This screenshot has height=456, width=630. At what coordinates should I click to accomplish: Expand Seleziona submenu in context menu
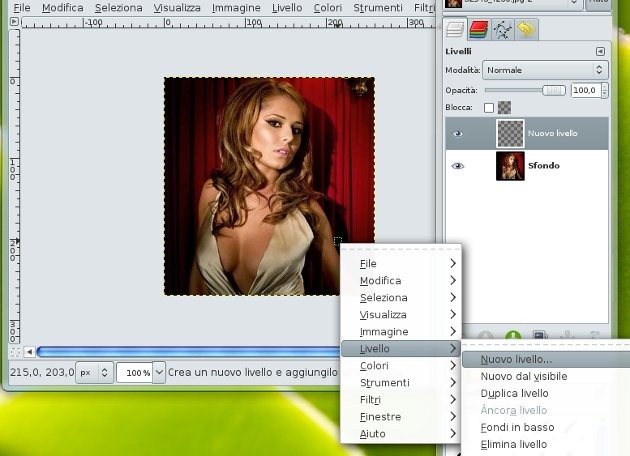click(x=401, y=298)
